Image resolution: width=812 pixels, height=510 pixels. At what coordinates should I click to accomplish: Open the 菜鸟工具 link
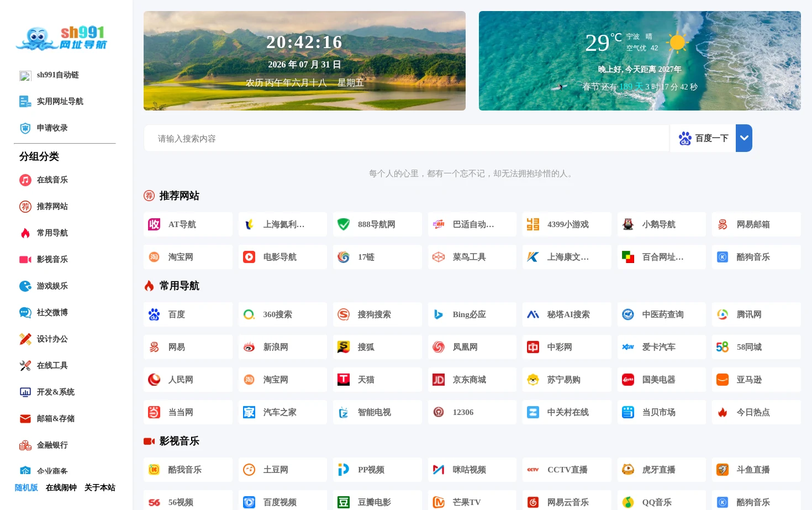click(x=472, y=257)
